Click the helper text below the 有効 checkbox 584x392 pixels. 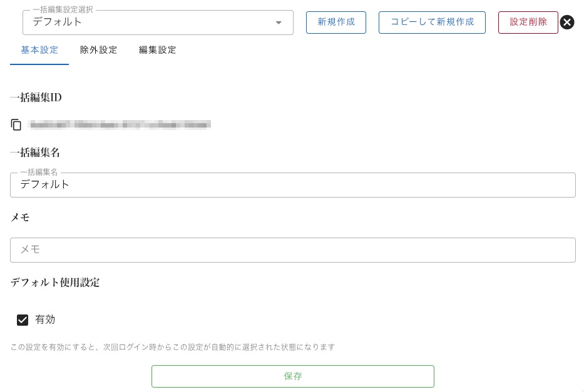[x=172, y=347]
